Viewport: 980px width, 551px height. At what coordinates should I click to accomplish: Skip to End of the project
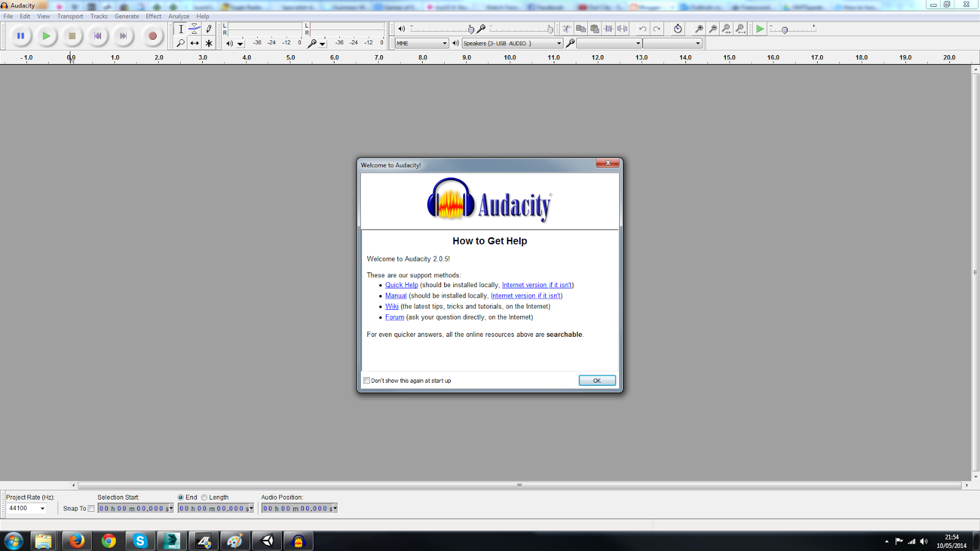tap(123, 36)
